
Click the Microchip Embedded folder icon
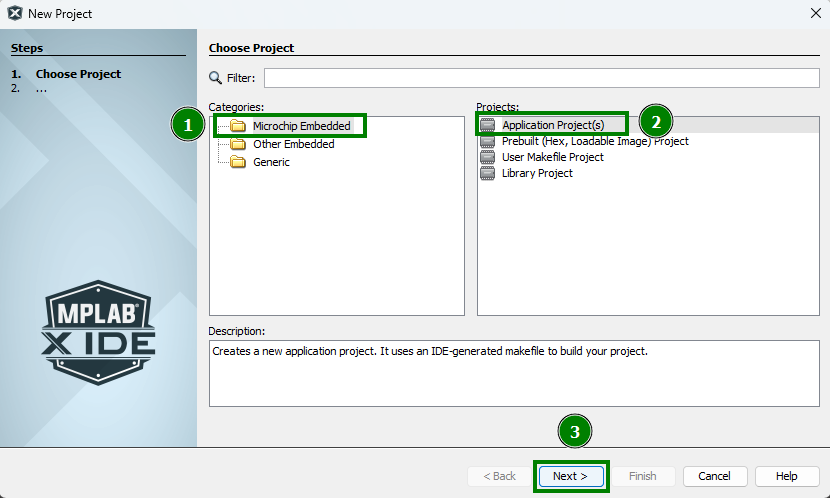(x=238, y=126)
